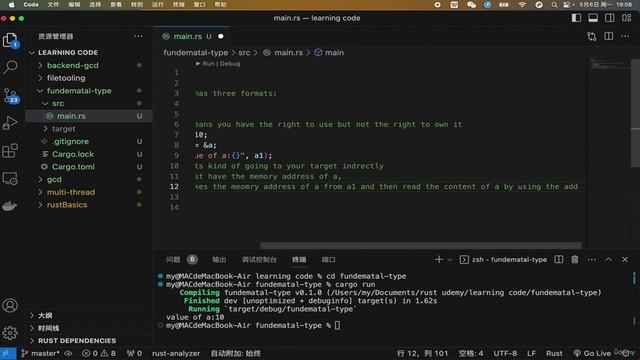Add a new terminal with plus icon
The image size is (640, 360).
tap(439, 260)
